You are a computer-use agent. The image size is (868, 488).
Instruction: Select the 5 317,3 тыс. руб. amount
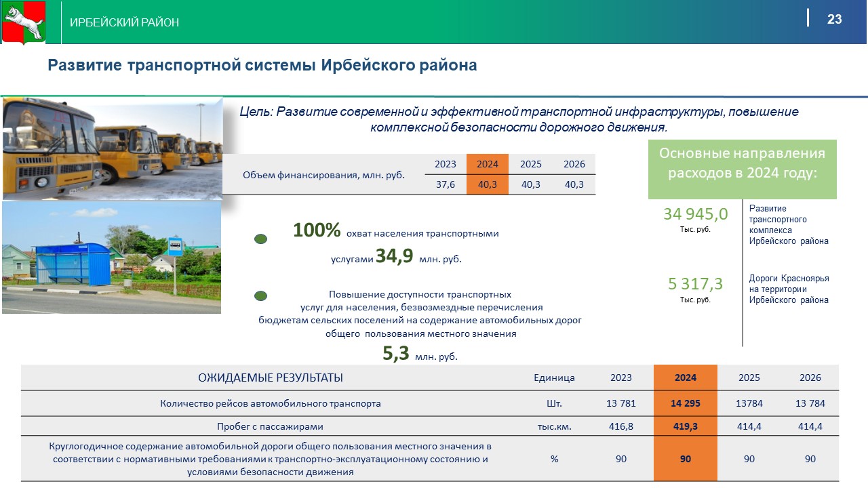coord(695,283)
